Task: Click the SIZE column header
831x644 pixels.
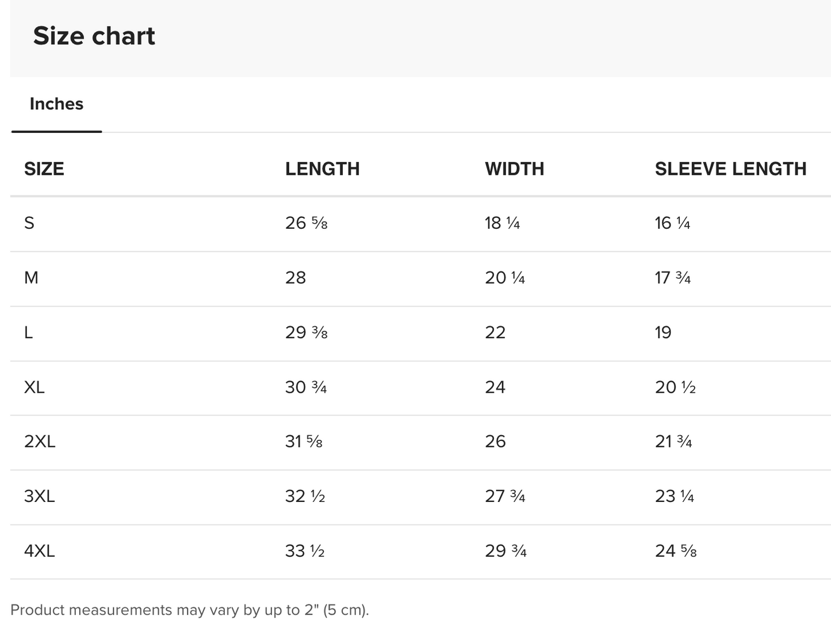Action: pyautogui.click(x=44, y=169)
